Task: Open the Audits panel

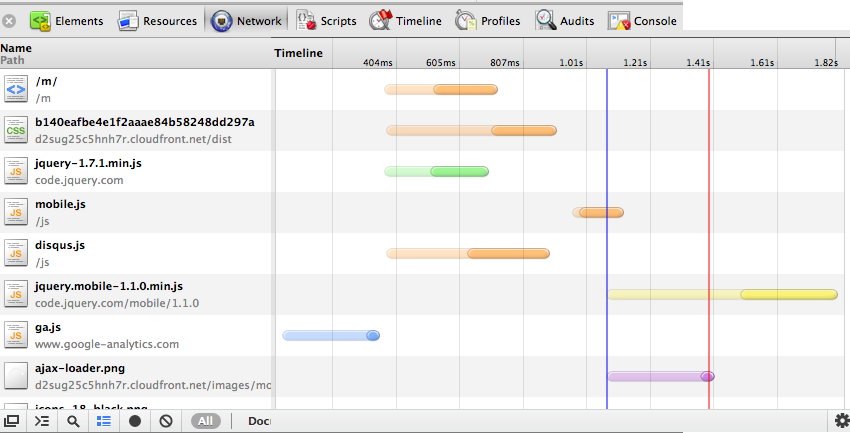Action: coord(567,20)
